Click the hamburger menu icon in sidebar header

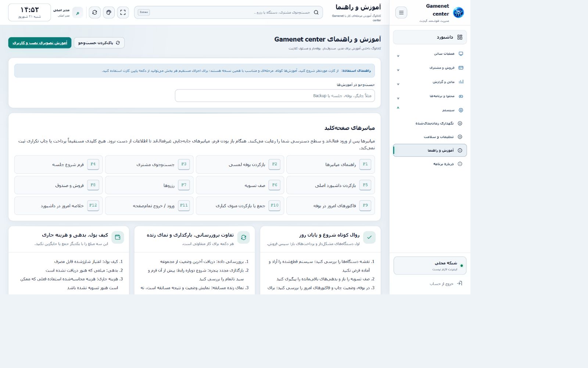[401, 13]
